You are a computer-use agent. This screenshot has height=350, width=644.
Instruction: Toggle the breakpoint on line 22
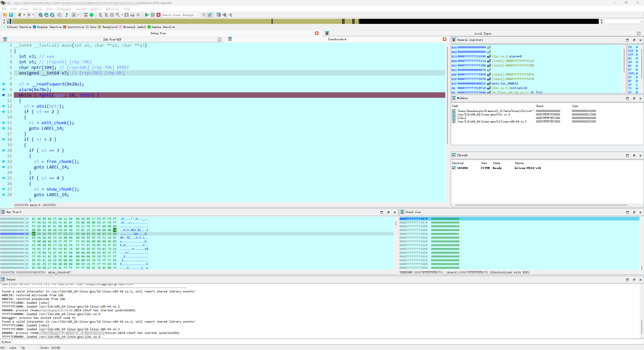click(x=4, y=161)
